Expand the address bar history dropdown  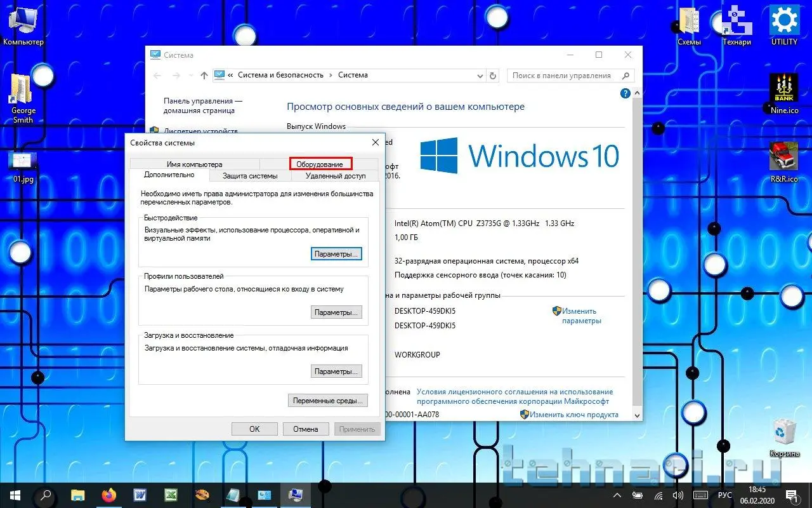point(480,76)
